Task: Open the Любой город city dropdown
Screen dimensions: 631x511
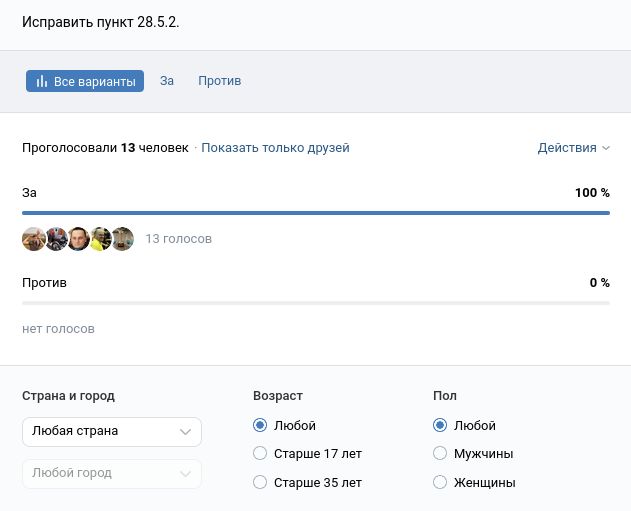Action: (x=111, y=473)
